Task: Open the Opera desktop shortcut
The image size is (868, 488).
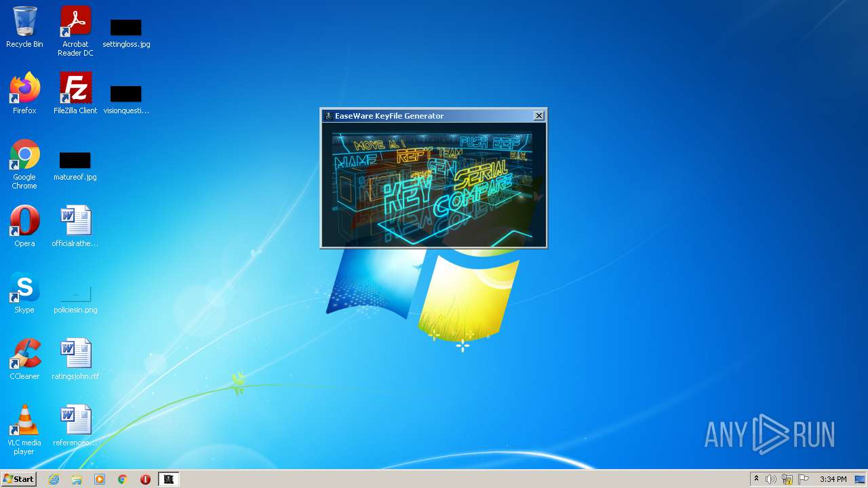Action: pos(24,226)
